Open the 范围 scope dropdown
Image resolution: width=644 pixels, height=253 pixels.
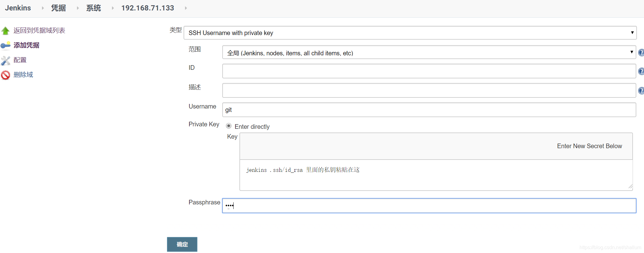click(429, 52)
